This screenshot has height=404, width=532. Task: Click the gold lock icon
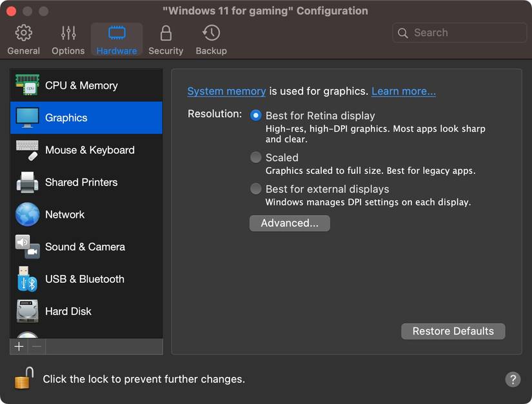24,378
